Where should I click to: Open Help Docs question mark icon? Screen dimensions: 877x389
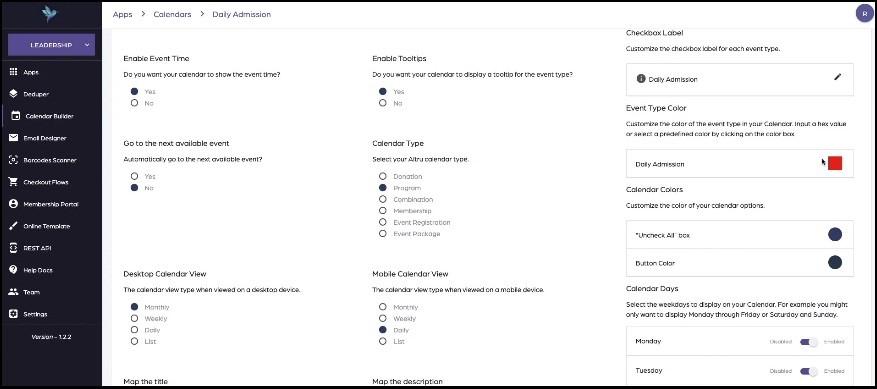13,270
